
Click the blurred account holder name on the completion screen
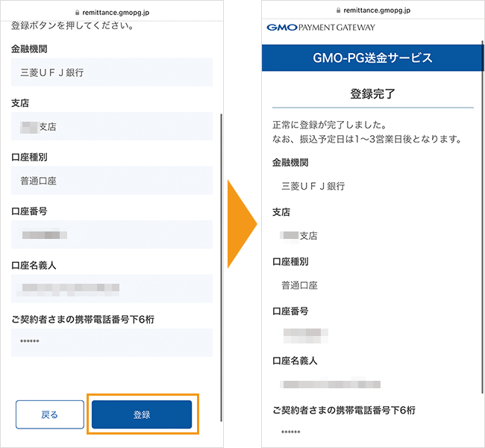click(x=331, y=385)
